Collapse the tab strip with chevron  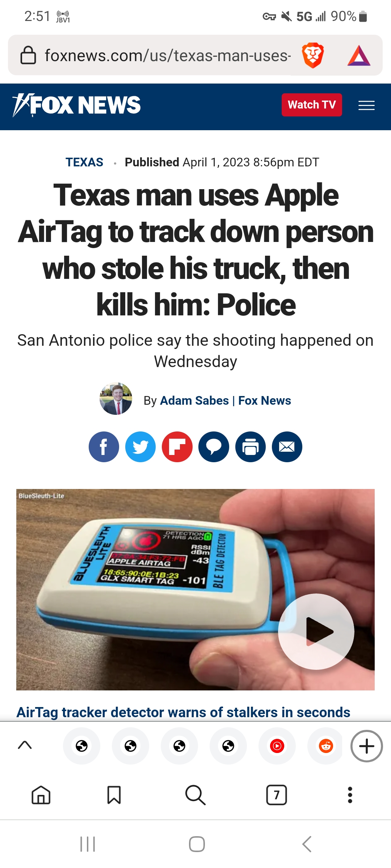[x=25, y=745]
